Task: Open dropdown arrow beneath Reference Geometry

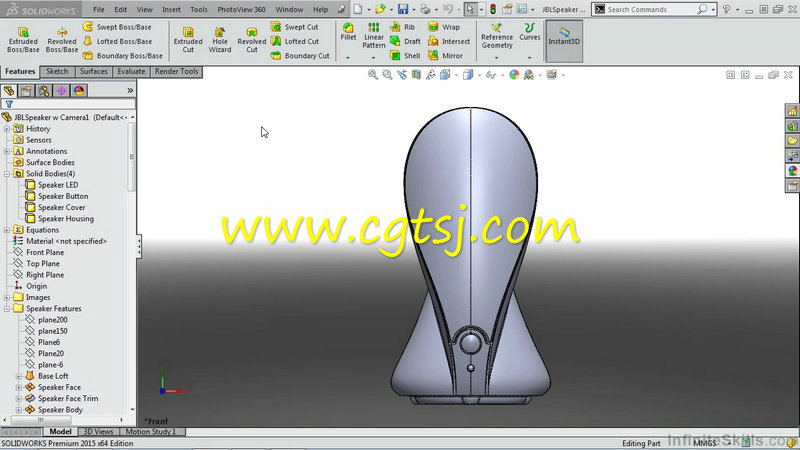Action: click(x=496, y=58)
